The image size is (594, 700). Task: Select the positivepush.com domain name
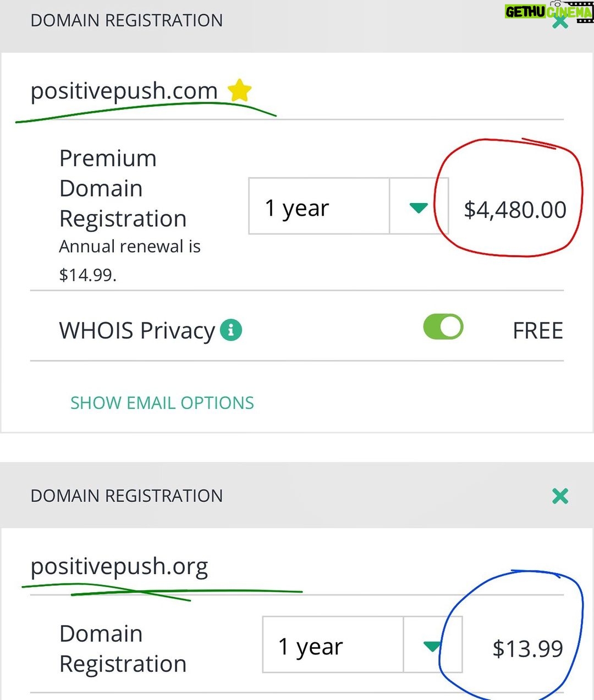click(124, 91)
